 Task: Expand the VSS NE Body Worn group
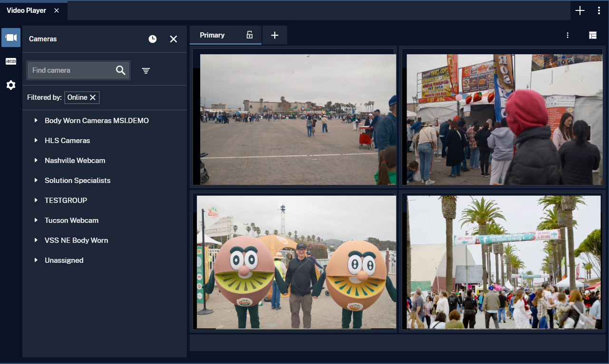coord(36,240)
